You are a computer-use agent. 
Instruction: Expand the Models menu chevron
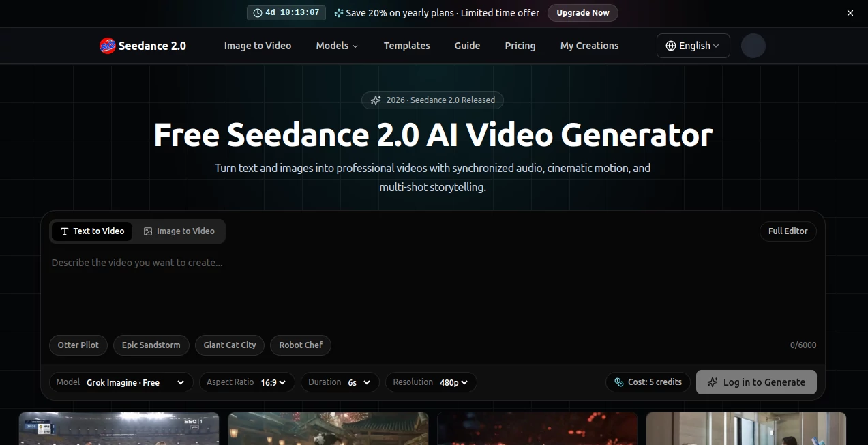(x=355, y=46)
